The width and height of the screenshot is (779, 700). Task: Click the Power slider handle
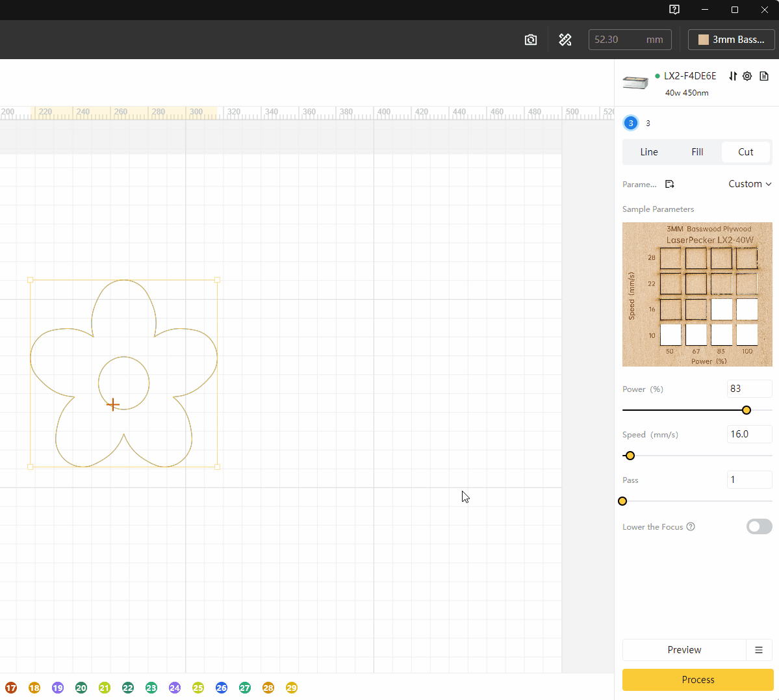click(747, 410)
